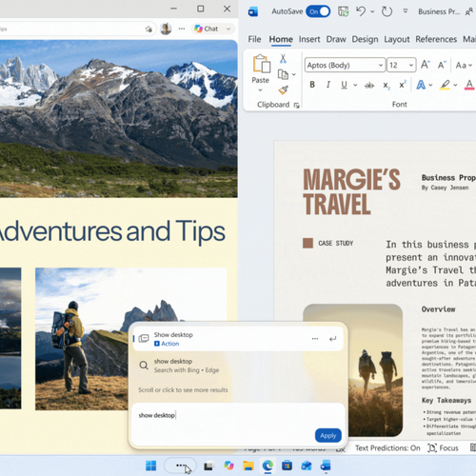Image resolution: width=476 pixels, height=476 pixels.
Task: Expand the Paste options arrow
Action: tap(260, 90)
